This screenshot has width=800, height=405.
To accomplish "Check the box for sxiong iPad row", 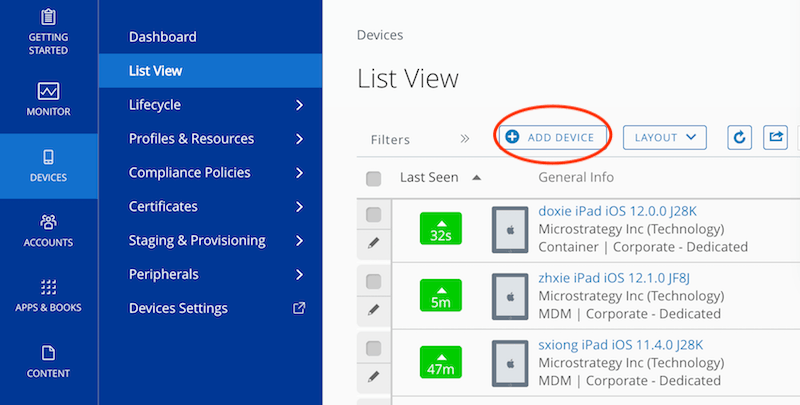I will click(374, 348).
